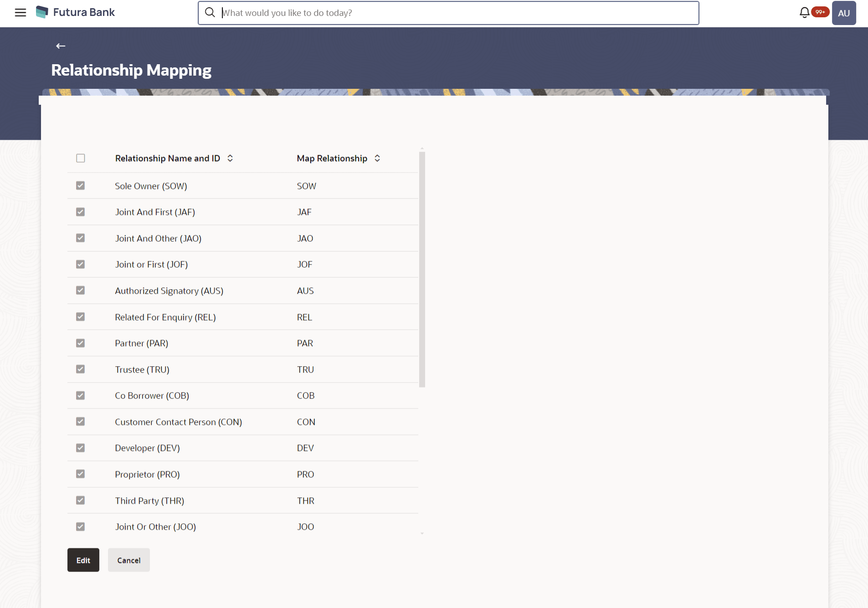Screen dimensions: 868x608
Task: Click the PRO mapped relationship value
Action: click(306, 474)
